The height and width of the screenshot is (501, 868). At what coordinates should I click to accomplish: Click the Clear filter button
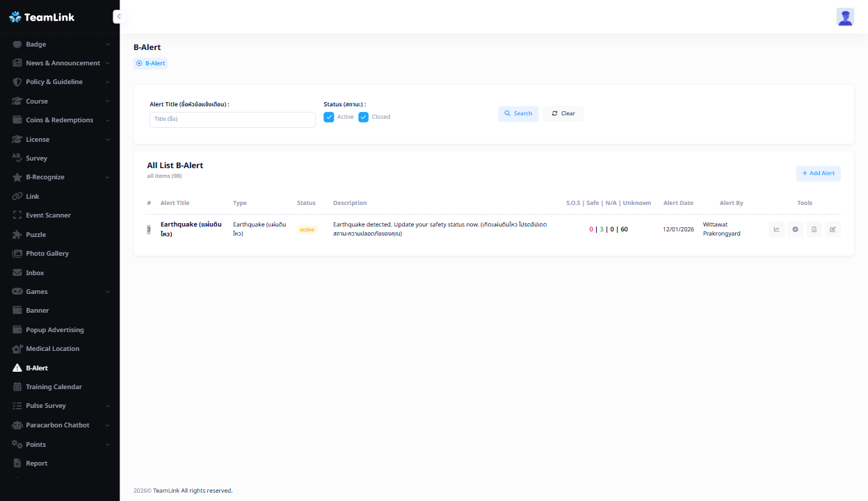[563, 113]
